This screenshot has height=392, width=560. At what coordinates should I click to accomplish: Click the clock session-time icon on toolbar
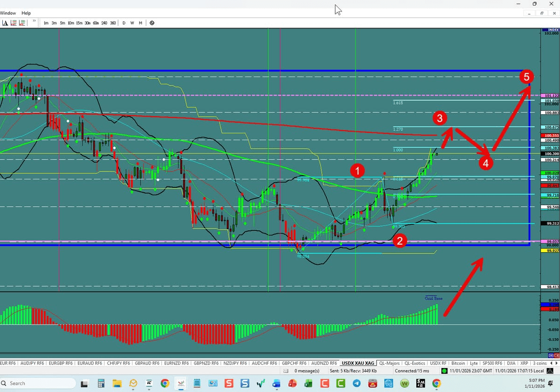pyautogui.click(x=152, y=23)
